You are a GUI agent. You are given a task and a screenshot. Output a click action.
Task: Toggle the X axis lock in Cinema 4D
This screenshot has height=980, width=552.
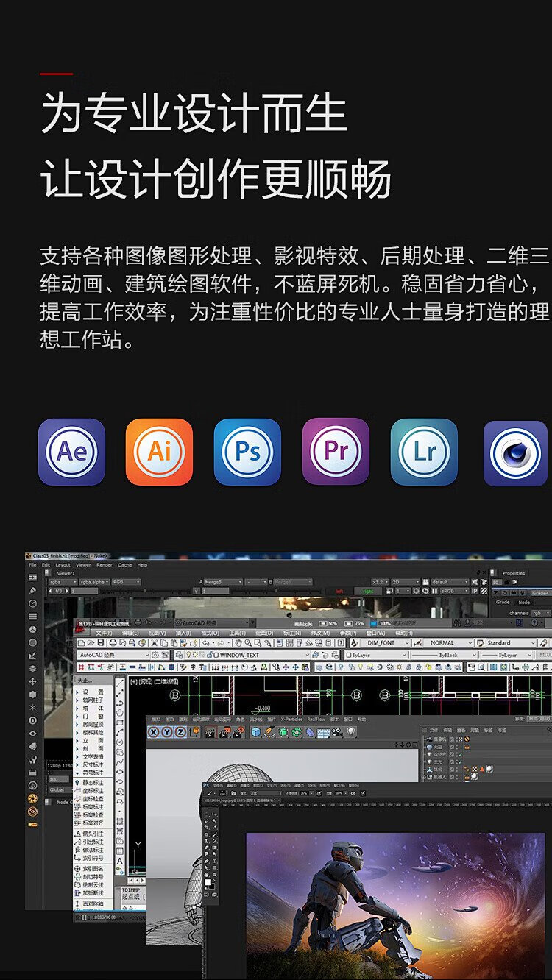(154, 732)
